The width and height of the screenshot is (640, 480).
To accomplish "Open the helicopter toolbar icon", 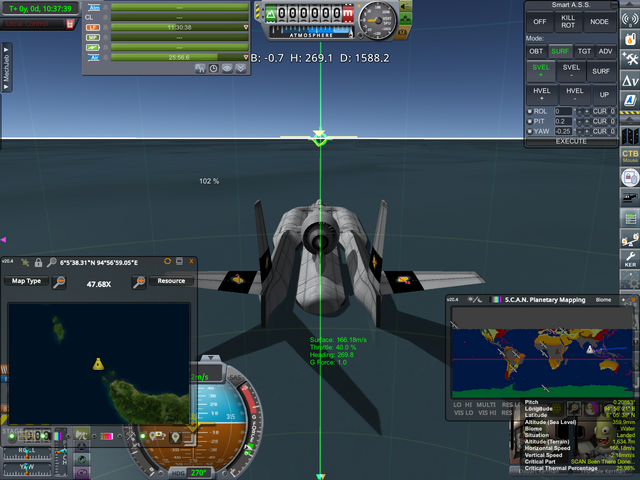I will point(630,198).
